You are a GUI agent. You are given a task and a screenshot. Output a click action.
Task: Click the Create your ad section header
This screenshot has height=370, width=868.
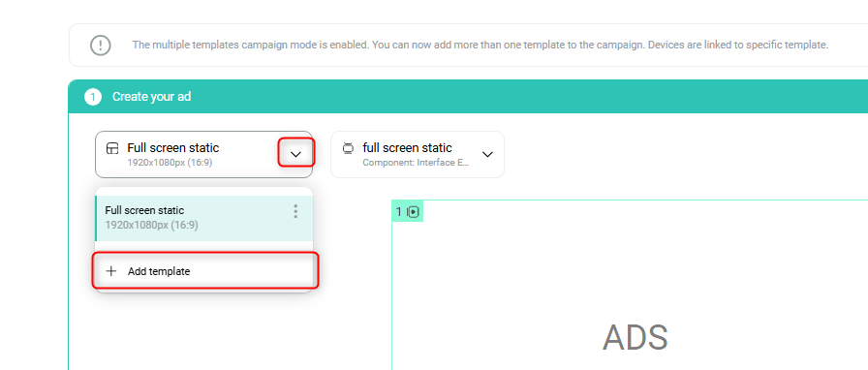click(468, 97)
